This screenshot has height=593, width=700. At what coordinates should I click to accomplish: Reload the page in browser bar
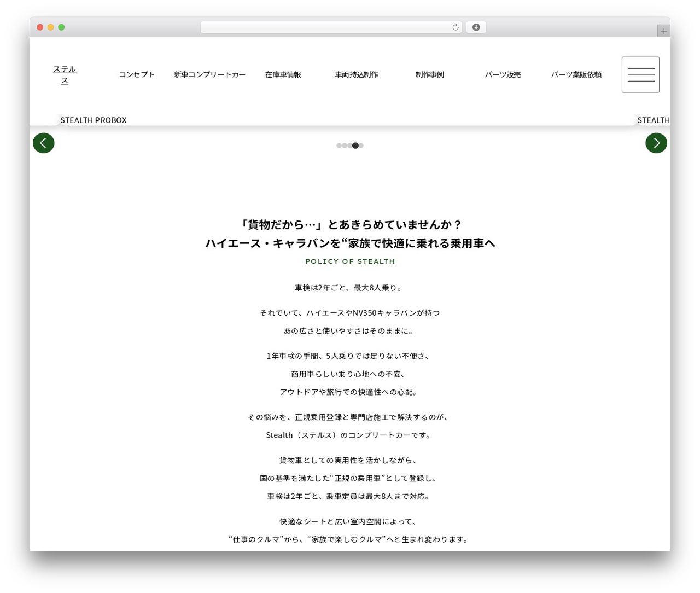(455, 27)
